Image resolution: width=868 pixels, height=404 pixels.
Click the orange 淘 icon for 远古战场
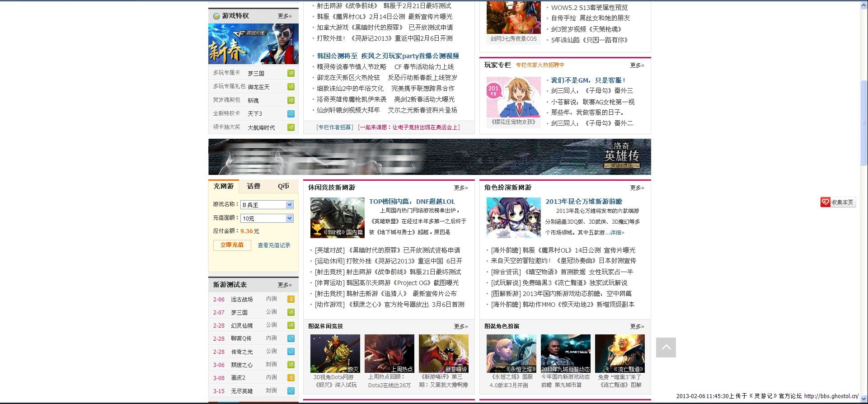click(x=291, y=299)
